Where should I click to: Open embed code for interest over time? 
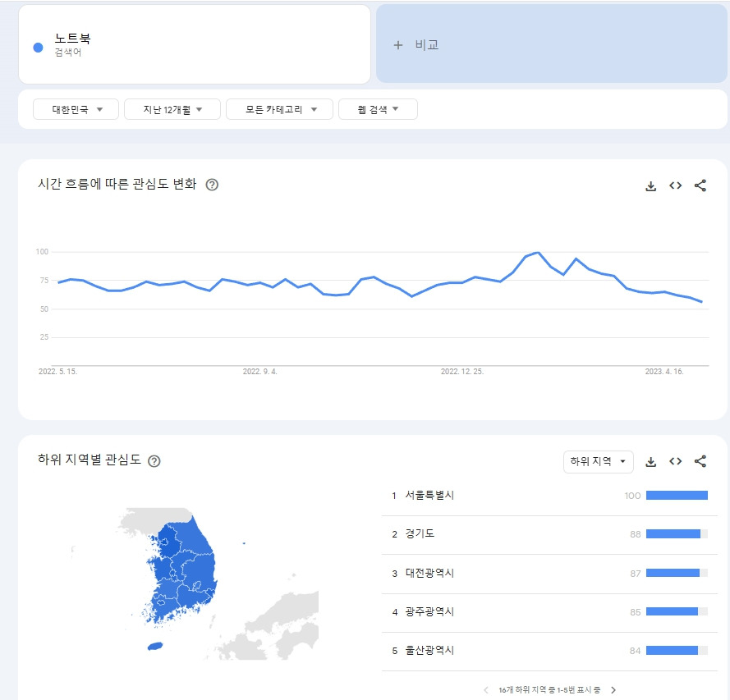point(676,185)
